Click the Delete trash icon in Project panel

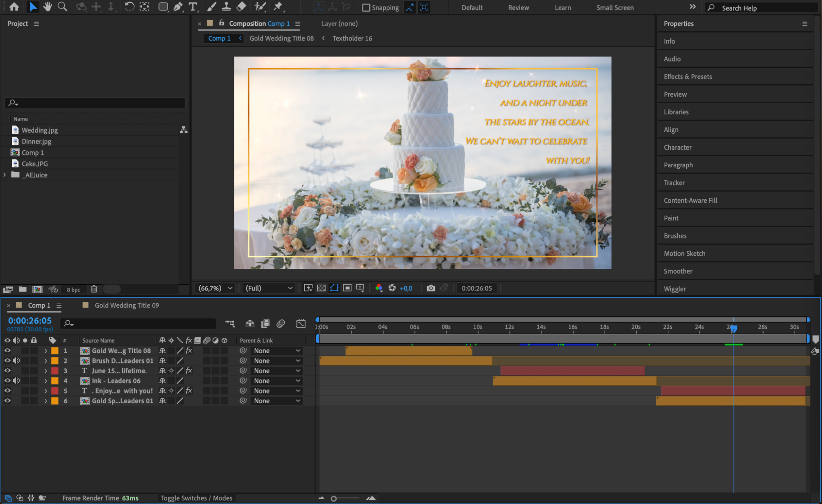[x=94, y=289]
